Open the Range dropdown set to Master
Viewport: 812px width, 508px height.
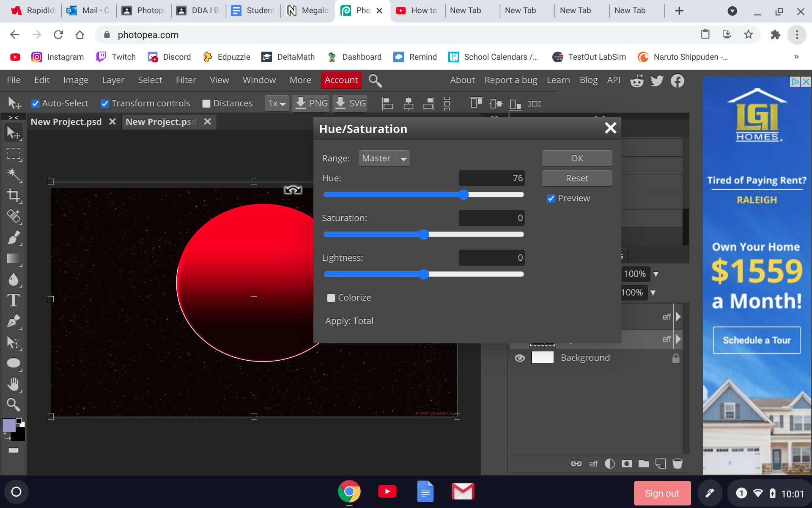coord(384,158)
